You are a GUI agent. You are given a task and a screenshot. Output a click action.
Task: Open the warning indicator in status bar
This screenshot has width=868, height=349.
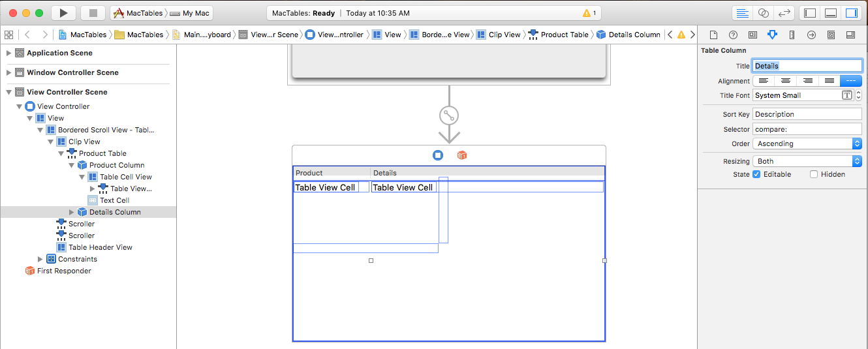tap(589, 13)
